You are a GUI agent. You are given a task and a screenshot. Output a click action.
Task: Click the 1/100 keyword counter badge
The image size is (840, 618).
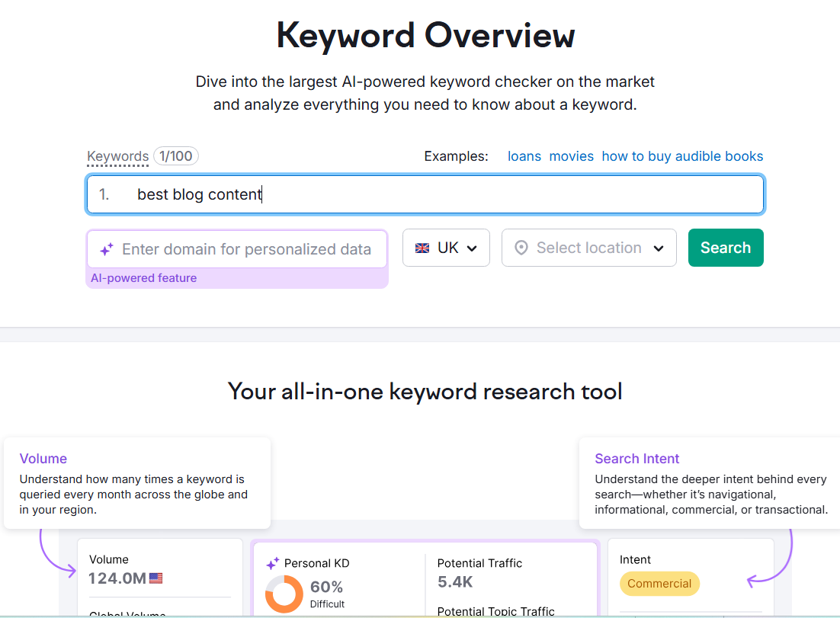click(x=176, y=156)
